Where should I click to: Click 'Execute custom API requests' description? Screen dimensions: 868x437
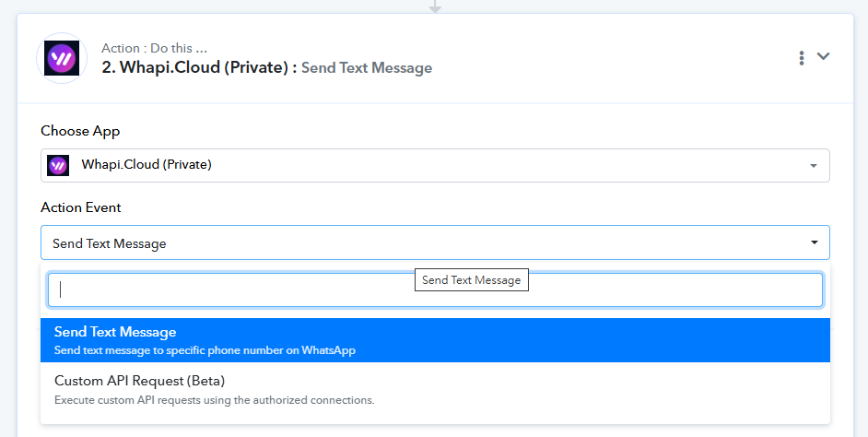pos(214,400)
